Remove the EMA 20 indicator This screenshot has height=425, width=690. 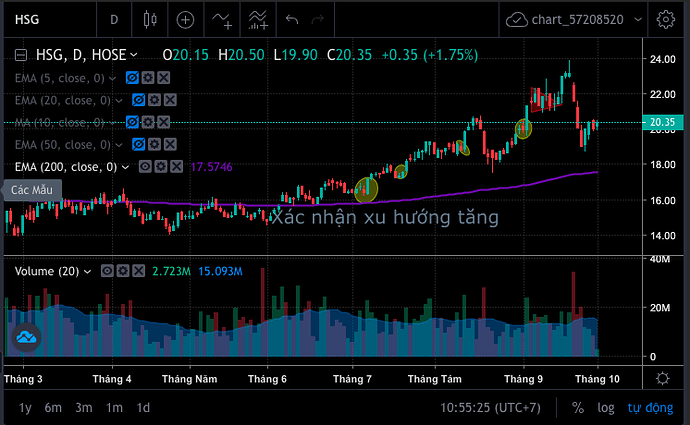pyautogui.click(x=170, y=100)
